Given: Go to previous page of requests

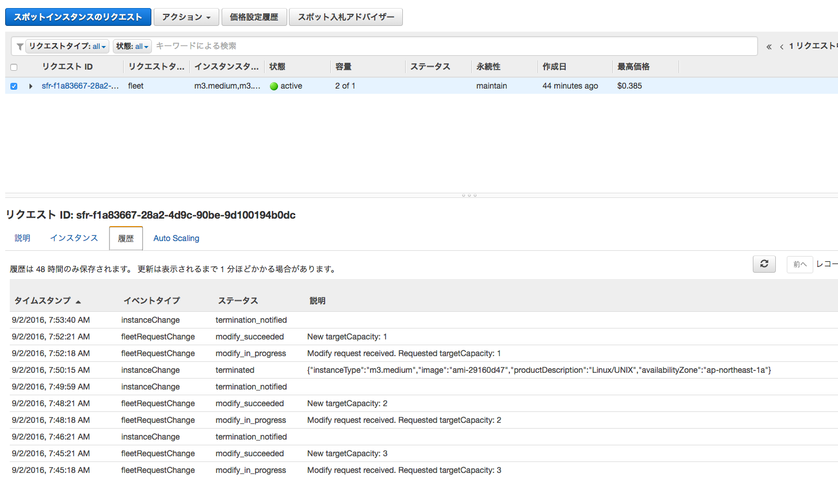Looking at the screenshot, I should click(782, 47).
